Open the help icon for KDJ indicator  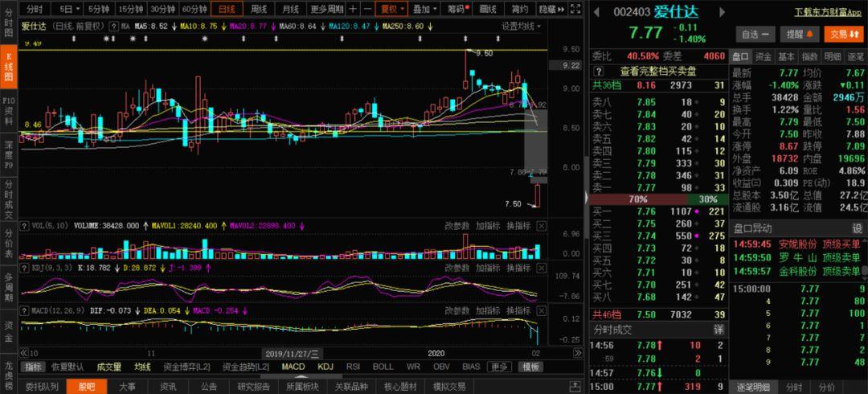pos(24,268)
